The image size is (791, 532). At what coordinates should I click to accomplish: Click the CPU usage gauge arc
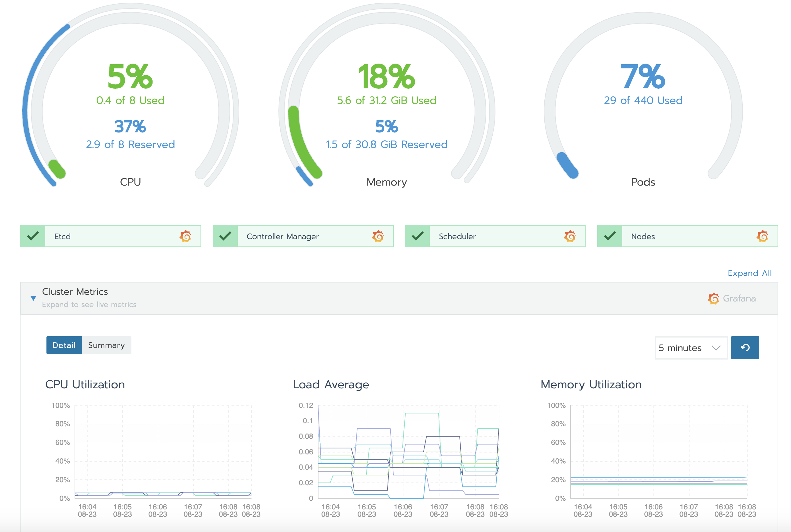[56, 169]
